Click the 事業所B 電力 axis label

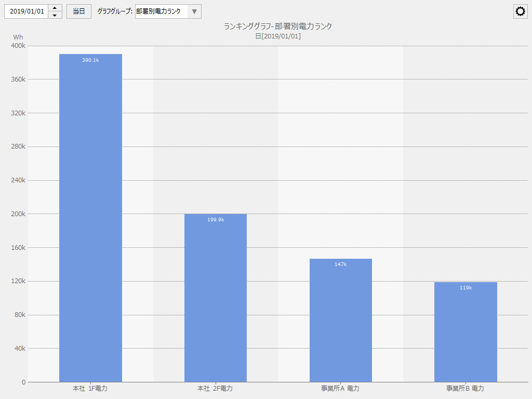[465, 388]
